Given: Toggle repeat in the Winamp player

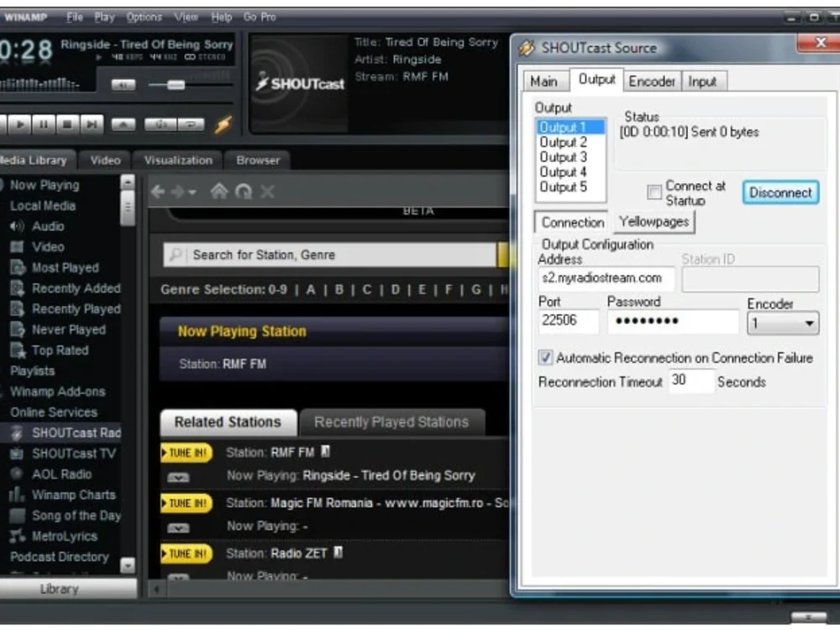Looking at the screenshot, I should click(x=191, y=124).
